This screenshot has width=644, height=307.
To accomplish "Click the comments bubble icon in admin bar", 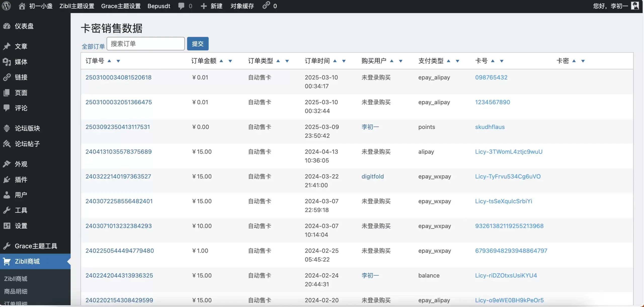I will (181, 6).
